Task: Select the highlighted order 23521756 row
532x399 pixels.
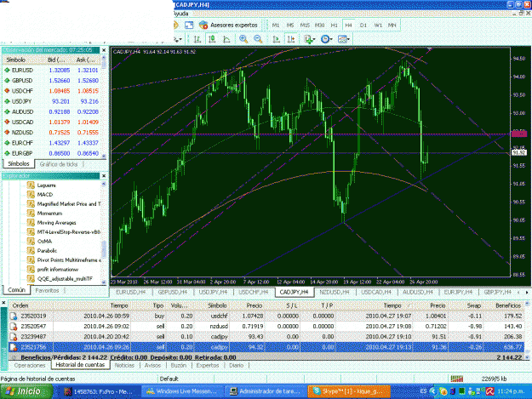Action: 266,347
